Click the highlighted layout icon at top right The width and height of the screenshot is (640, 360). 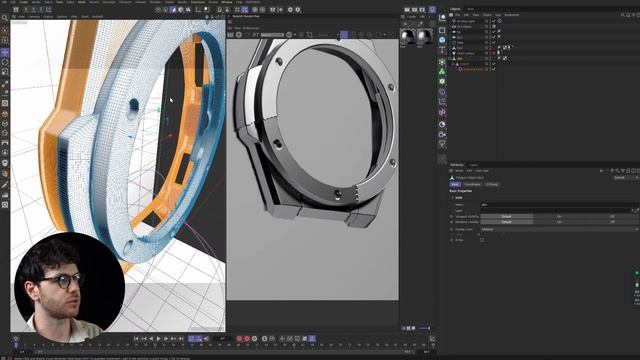(432, 9)
